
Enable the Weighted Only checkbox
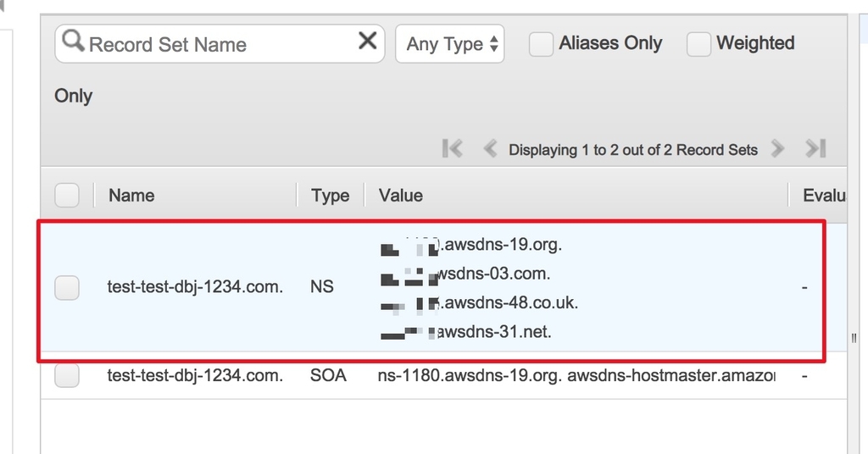pos(698,44)
